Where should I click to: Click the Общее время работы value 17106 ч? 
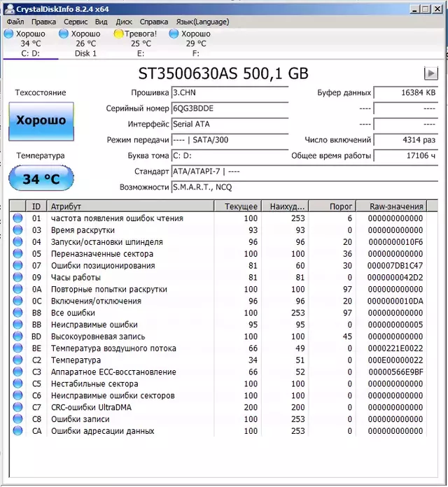pyautogui.click(x=406, y=155)
